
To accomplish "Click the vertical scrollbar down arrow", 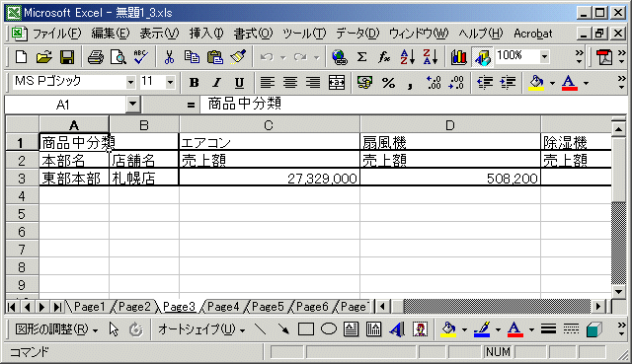I will 618,292.
